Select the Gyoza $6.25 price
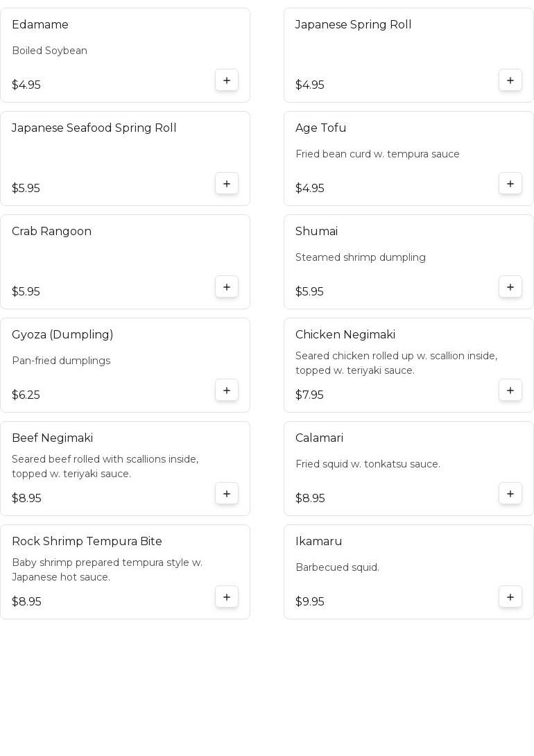 click(26, 395)
